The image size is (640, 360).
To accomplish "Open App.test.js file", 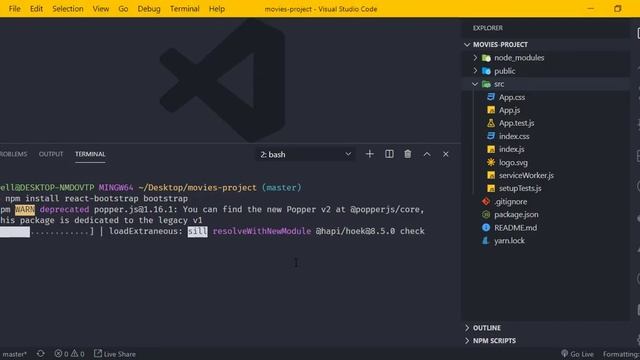I will click(516, 123).
